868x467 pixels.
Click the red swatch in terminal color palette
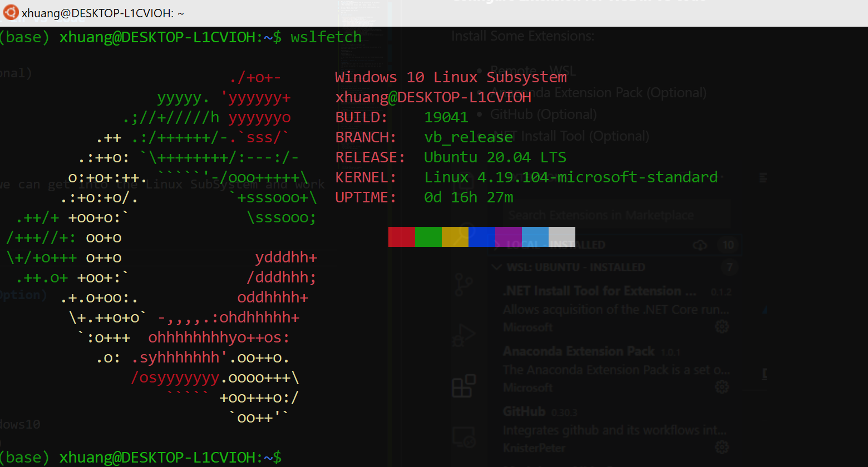pyautogui.click(x=402, y=236)
